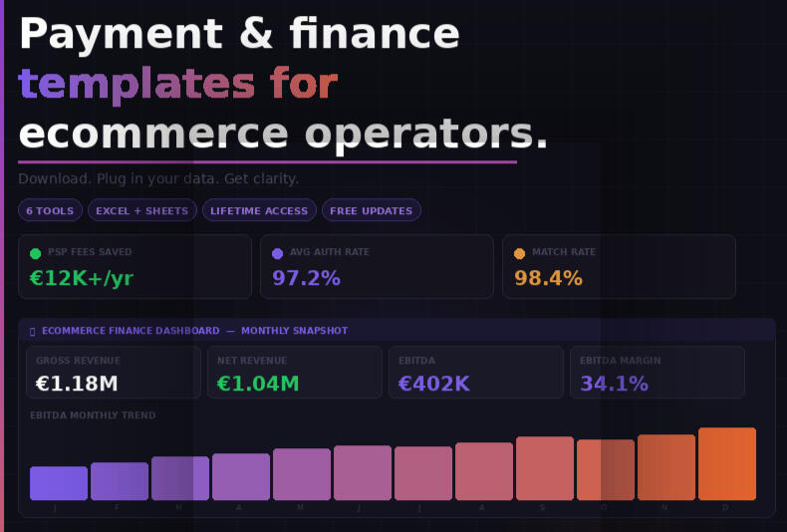Click the tallest orange December bar

727,464
